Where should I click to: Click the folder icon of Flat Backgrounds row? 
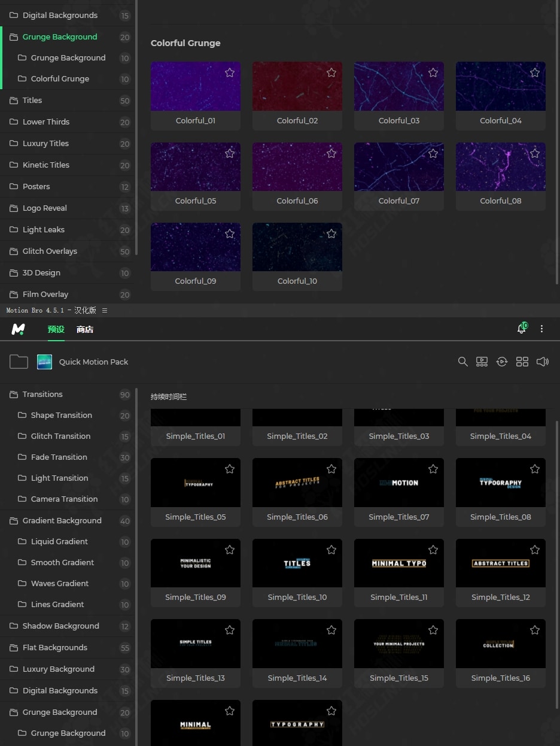[14, 647]
